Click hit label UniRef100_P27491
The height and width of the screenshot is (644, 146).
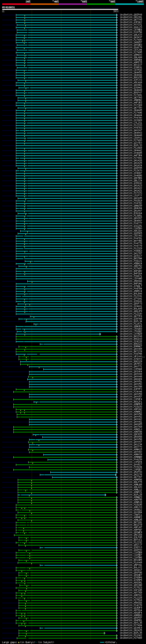point(131,95)
